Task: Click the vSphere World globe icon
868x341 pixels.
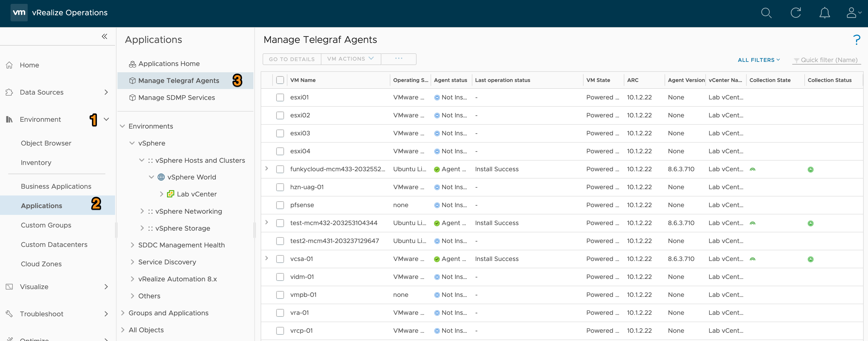Action: point(161,177)
